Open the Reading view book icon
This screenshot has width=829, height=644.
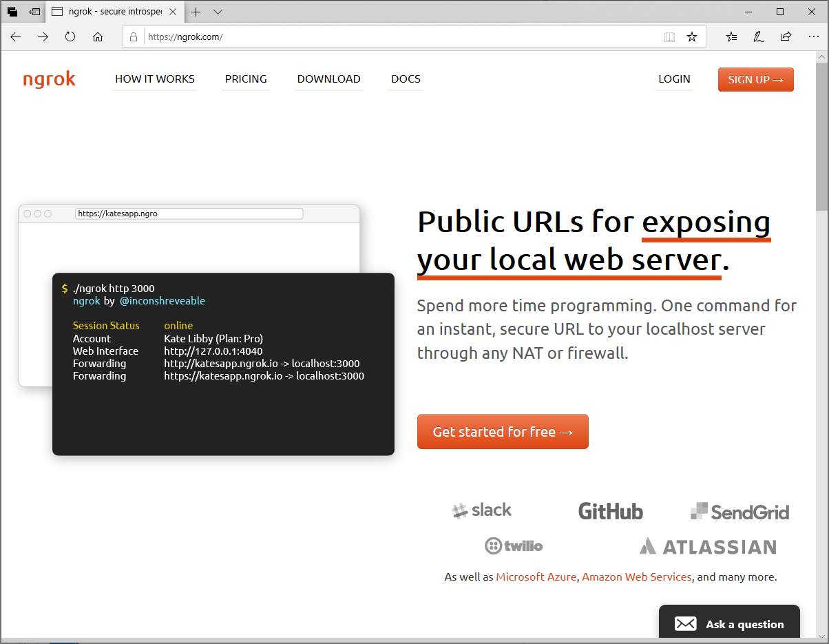669,37
